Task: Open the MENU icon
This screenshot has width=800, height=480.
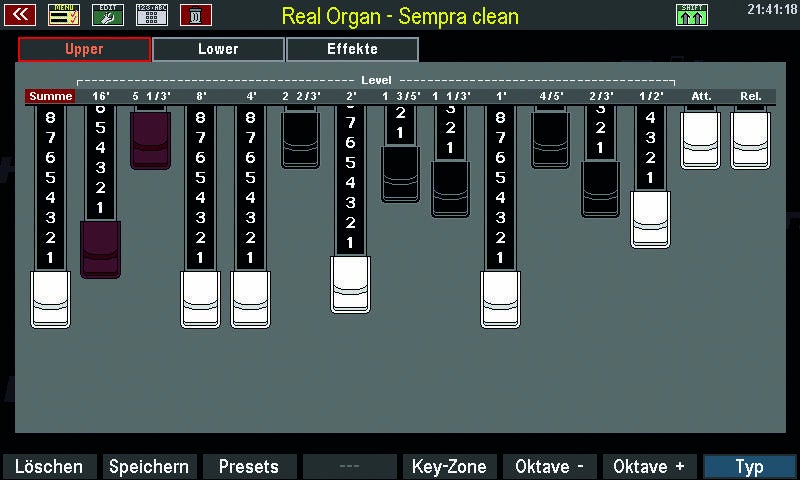Action: (64, 15)
